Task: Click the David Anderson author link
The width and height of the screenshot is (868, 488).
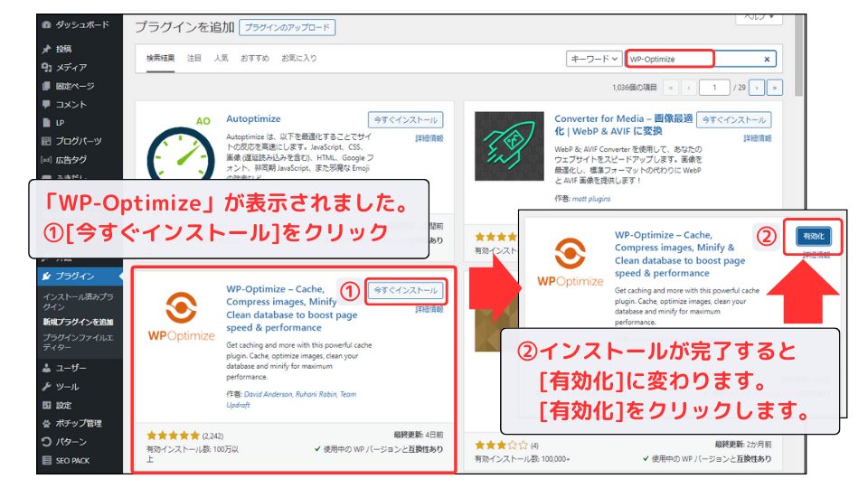Action: tap(268, 395)
